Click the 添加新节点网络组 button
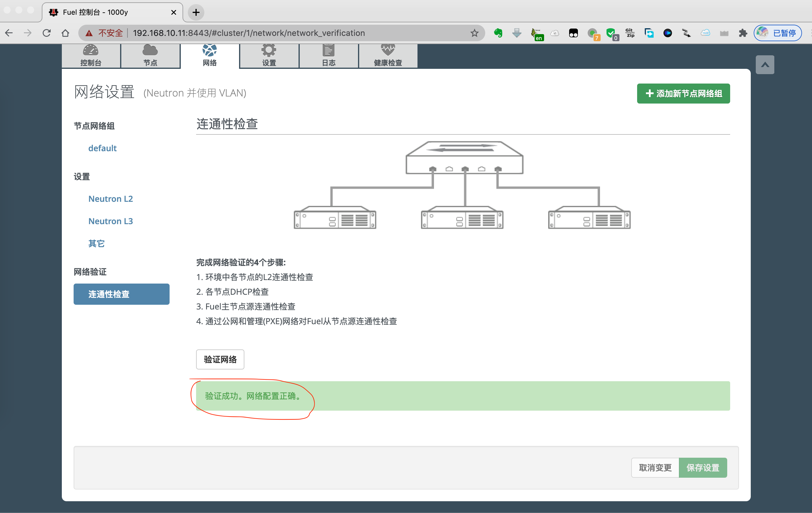Viewport: 812px width, 513px height. pos(683,93)
